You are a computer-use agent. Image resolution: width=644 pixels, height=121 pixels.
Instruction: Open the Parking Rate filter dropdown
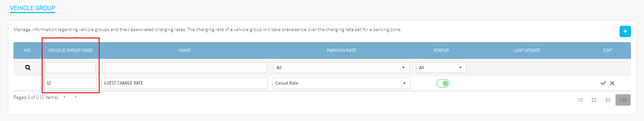coord(341,68)
